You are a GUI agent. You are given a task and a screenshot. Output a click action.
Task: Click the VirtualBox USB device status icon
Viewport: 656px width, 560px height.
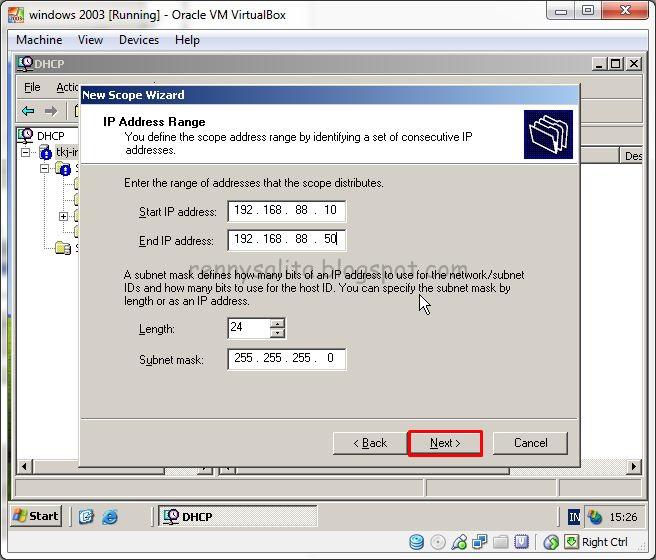click(x=459, y=542)
